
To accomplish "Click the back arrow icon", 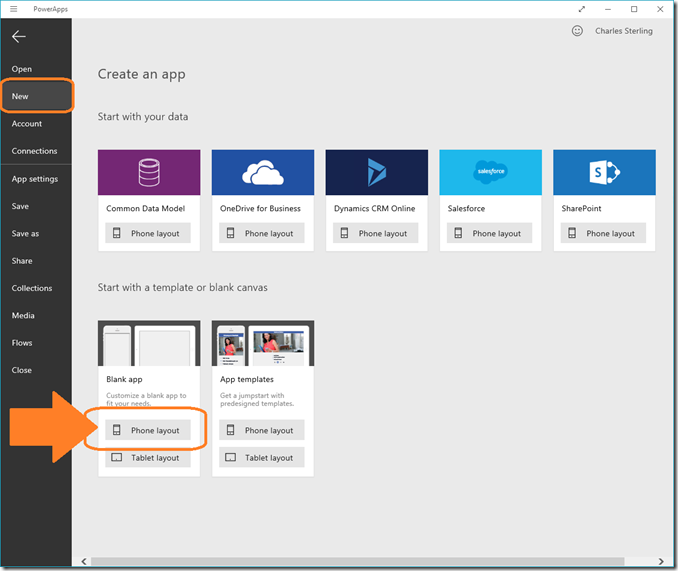I will click(x=19, y=37).
